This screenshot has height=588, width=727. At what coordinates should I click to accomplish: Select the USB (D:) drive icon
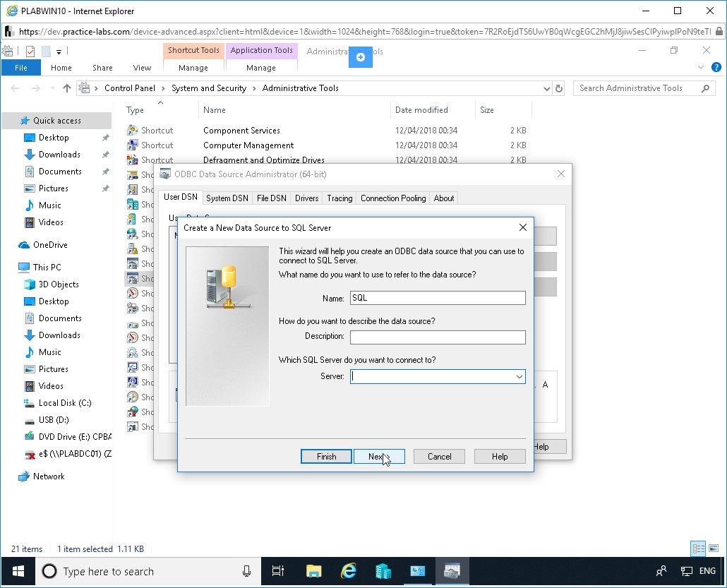(x=30, y=420)
